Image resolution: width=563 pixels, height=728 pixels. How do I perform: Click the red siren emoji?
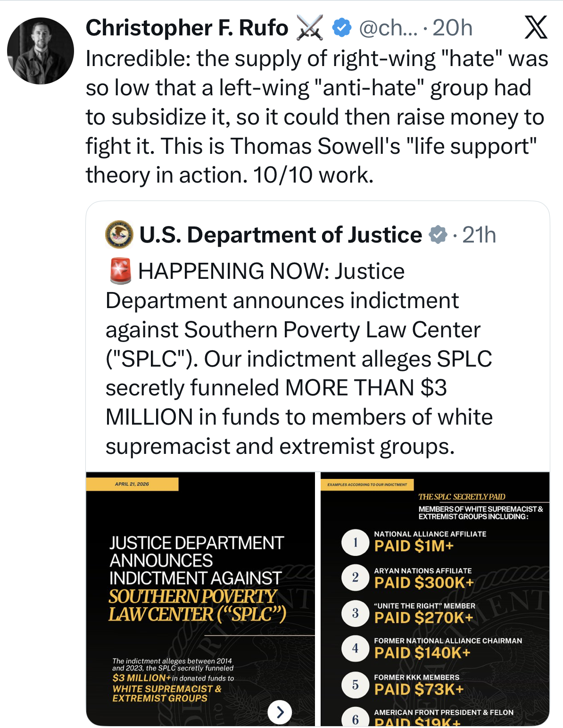point(120,271)
